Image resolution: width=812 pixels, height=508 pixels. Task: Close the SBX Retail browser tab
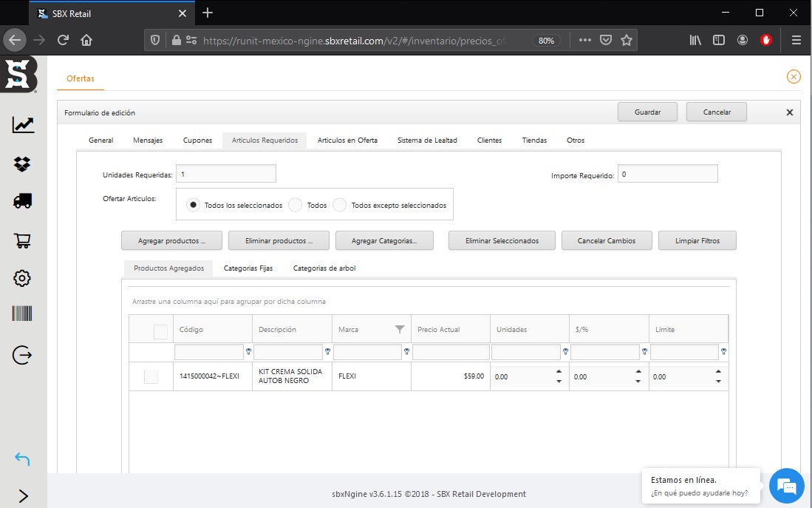(182, 13)
